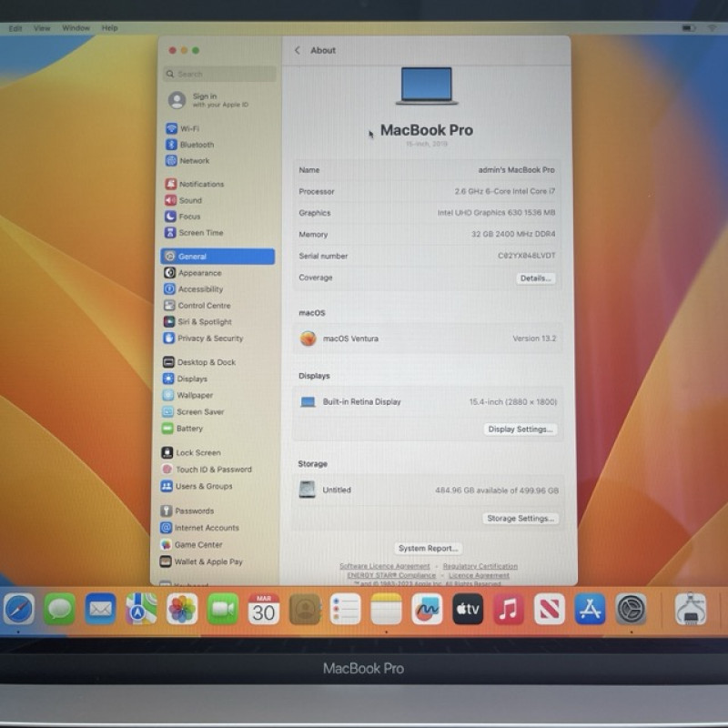
Task: Open Screen Saver settings
Action: pyautogui.click(x=193, y=412)
